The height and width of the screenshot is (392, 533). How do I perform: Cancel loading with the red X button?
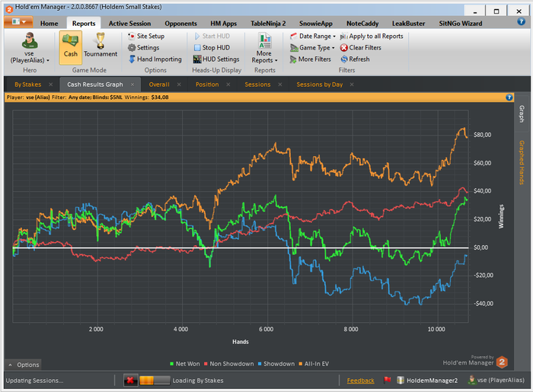[130, 380]
